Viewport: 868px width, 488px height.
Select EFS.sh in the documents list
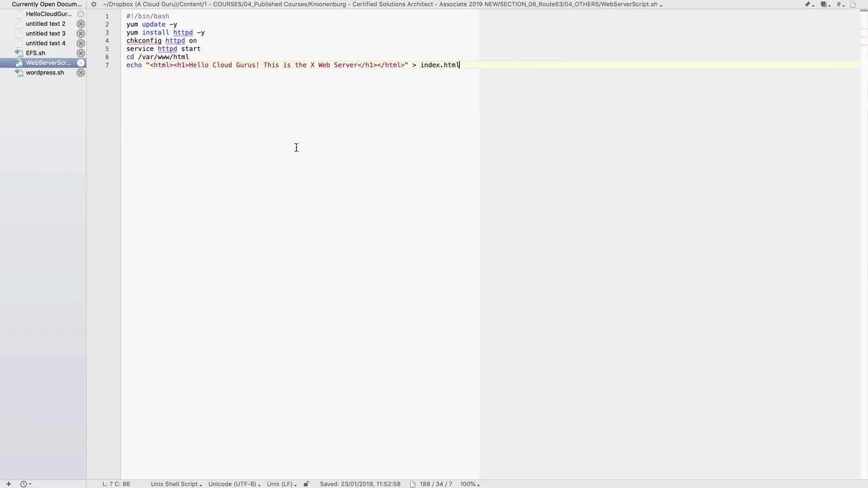(35, 53)
